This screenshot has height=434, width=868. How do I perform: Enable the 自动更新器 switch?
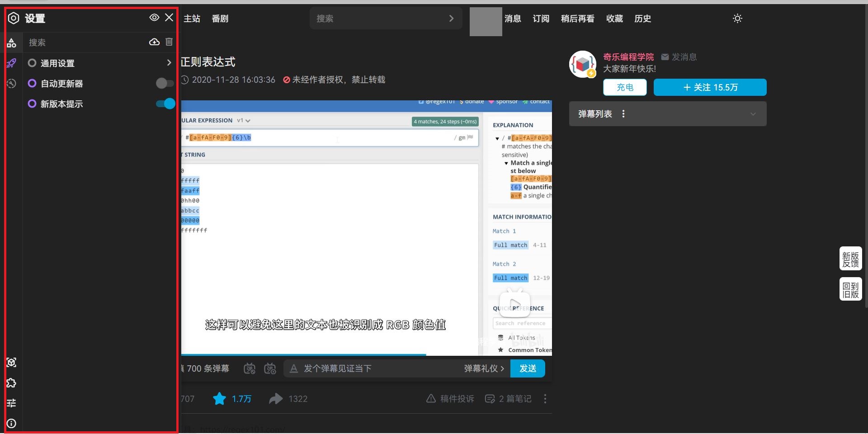165,83
